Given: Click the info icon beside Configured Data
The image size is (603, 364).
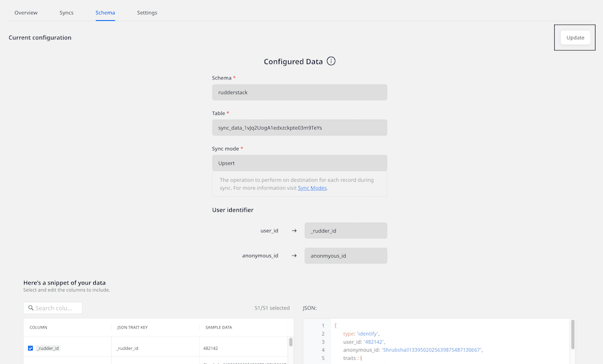Looking at the screenshot, I should 331,62.
